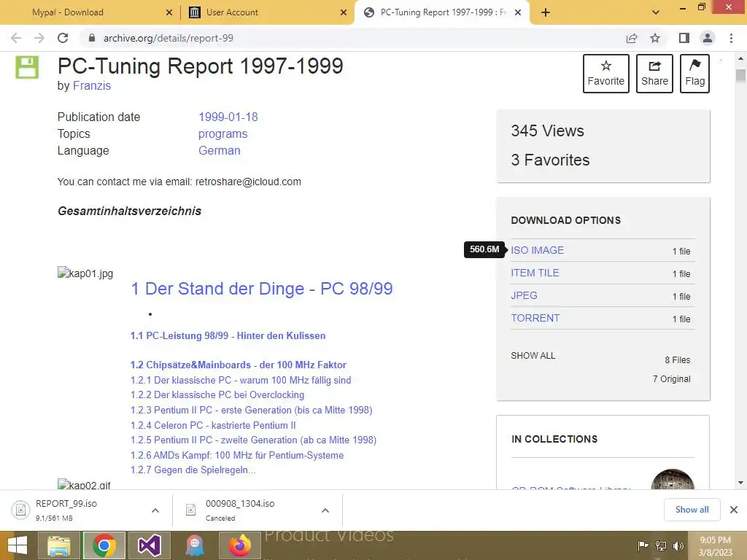Open browser side panel
Image resolution: width=747 pixels, height=560 pixels.
click(x=684, y=38)
